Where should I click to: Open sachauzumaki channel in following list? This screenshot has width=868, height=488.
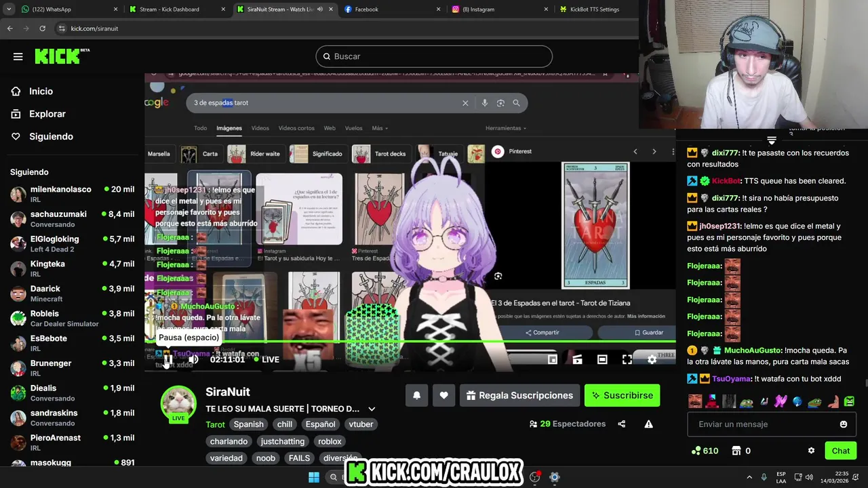[x=72, y=219]
